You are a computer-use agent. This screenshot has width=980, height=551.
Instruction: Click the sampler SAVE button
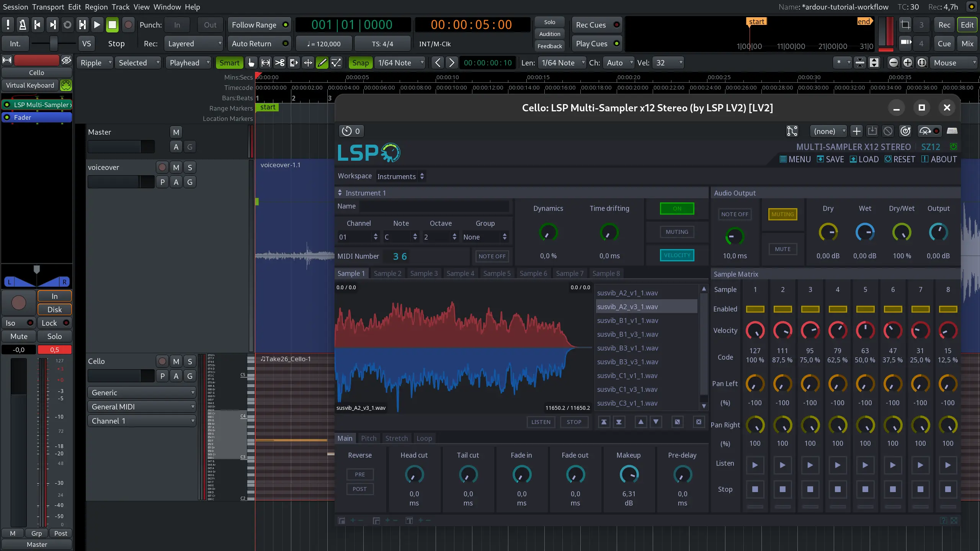[830, 159]
